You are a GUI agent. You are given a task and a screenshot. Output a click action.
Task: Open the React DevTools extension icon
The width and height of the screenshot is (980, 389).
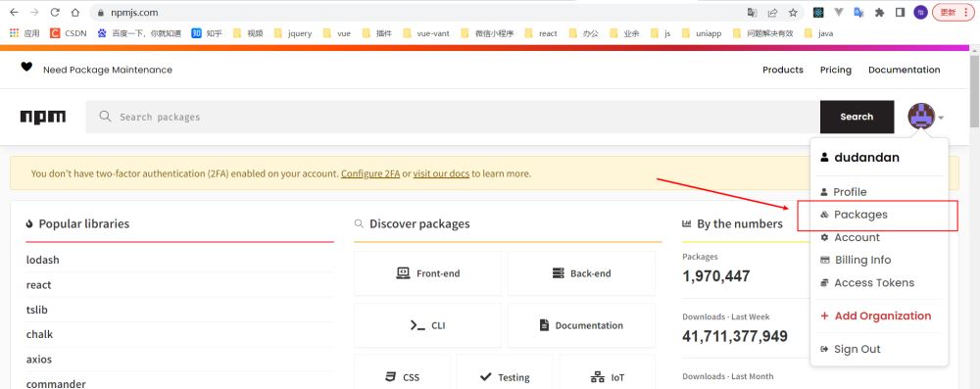(818, 12)
